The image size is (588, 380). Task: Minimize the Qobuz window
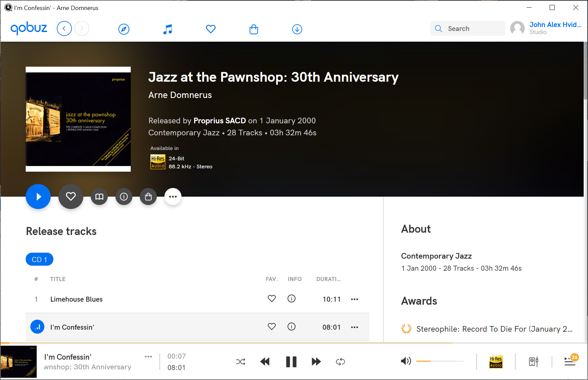[529, 8]
